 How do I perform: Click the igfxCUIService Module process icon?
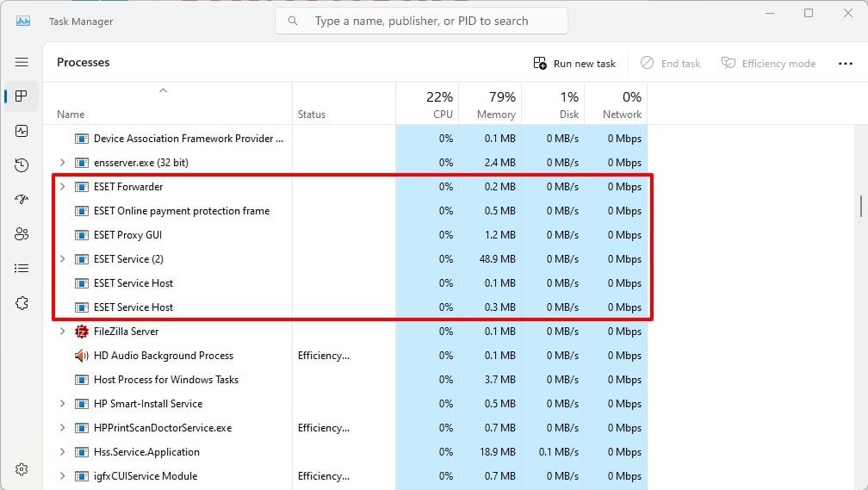81,476
